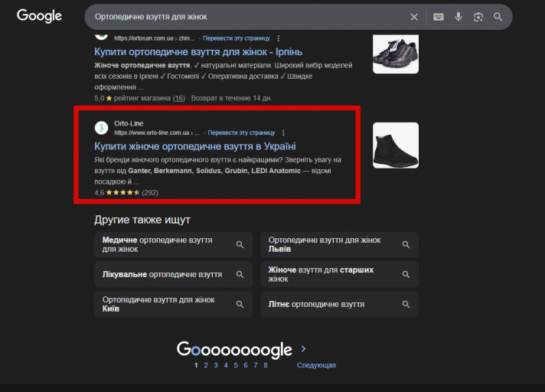This screenshot has width=545, height=392.
Task: Click the https://ortosan.com.ua URL breadcrumb
Action: coord(155,38)
